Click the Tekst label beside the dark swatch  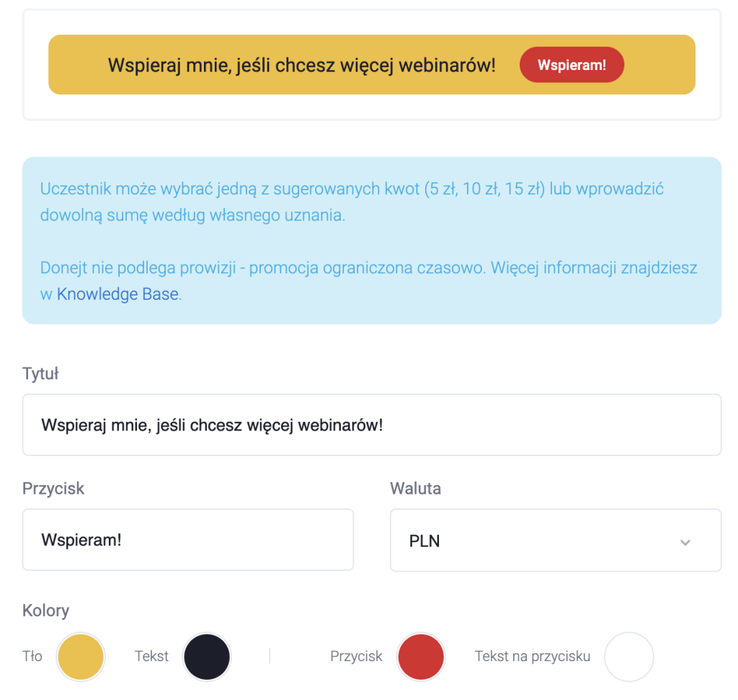coord(151,656)
